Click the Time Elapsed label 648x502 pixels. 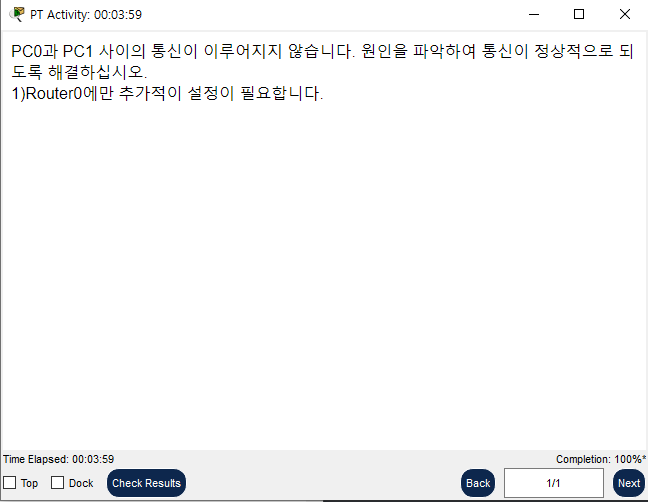58,459
